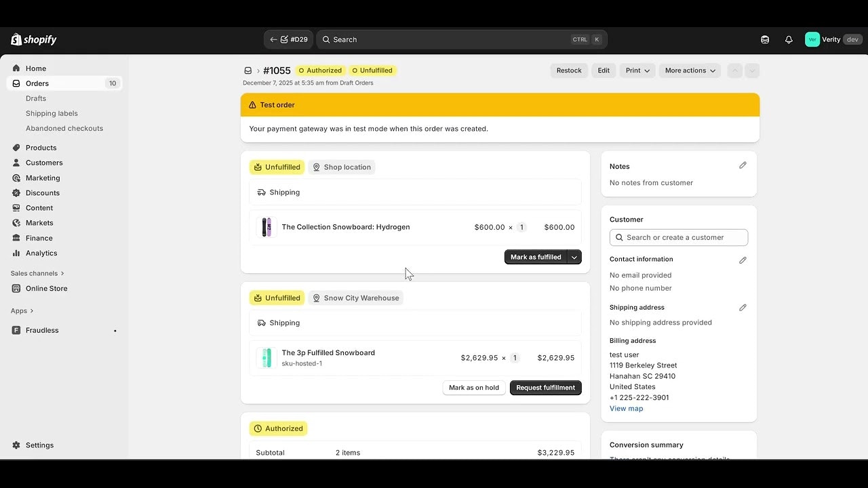Image resolution: width=868 pixels, height=488 pixels.
Task: Click the pencil icon beside Shipping address
Action: pyautogui.click(x=743, y=307)
